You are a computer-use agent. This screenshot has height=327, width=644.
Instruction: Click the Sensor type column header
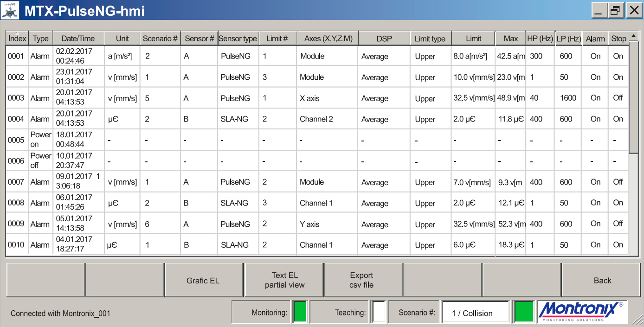[x=238, y=38]
